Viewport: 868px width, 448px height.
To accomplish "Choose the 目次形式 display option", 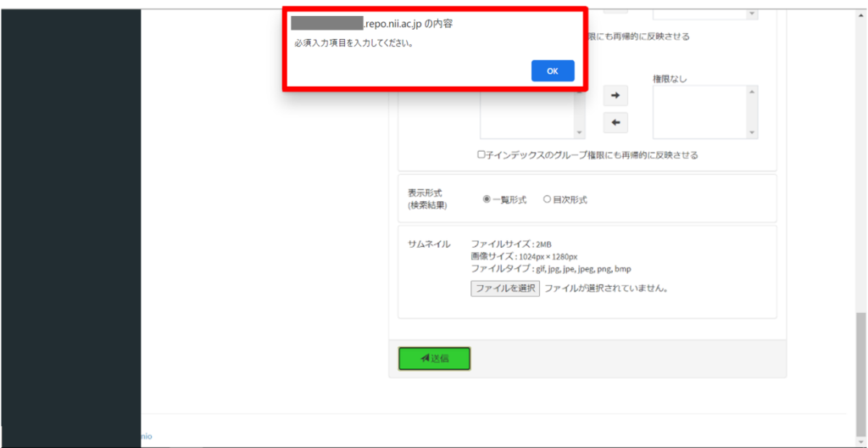I will [548, 199].
